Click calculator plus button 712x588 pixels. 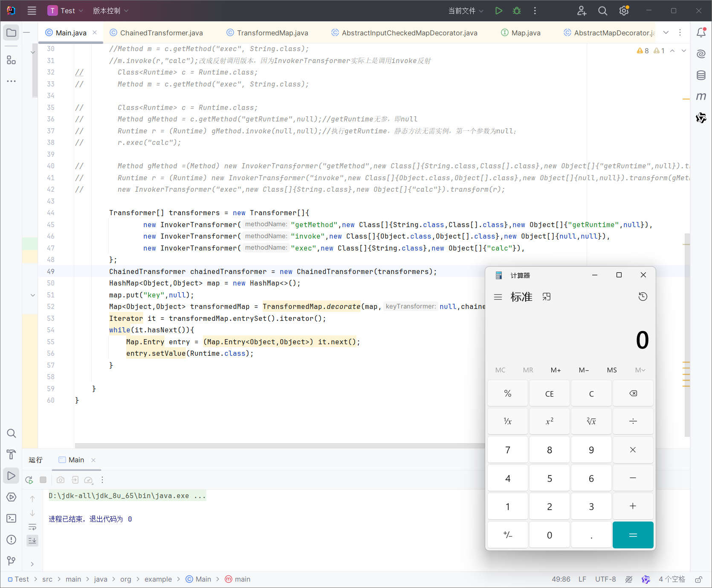click(633, 506)
